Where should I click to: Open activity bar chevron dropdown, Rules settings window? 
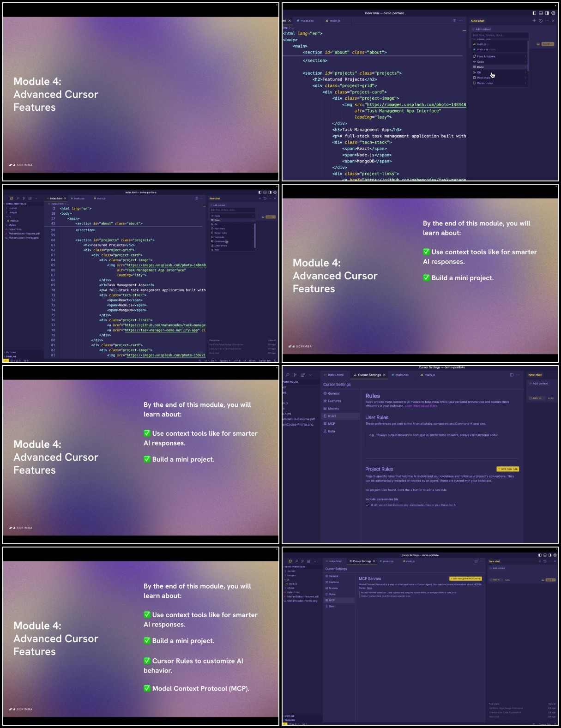[311, 375]
